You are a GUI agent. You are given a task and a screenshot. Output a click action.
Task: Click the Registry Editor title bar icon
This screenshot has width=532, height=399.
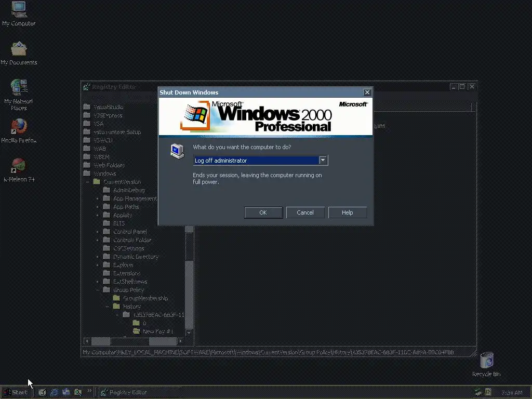pos(87,87)
